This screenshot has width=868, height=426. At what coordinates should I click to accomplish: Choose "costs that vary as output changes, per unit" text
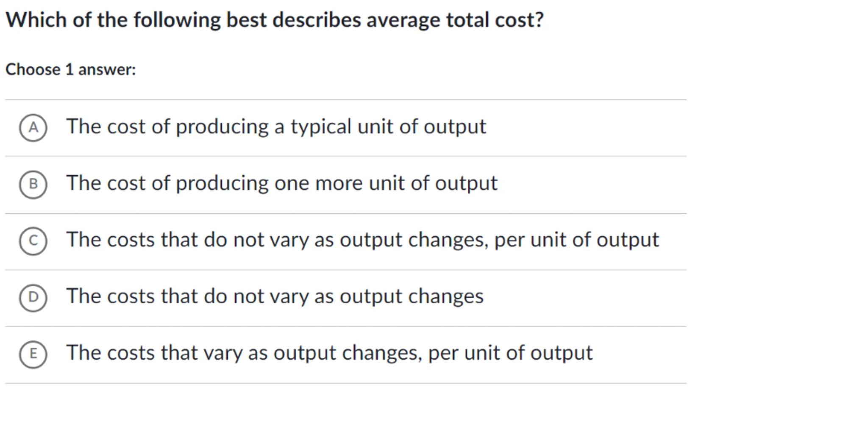(329, 353)
